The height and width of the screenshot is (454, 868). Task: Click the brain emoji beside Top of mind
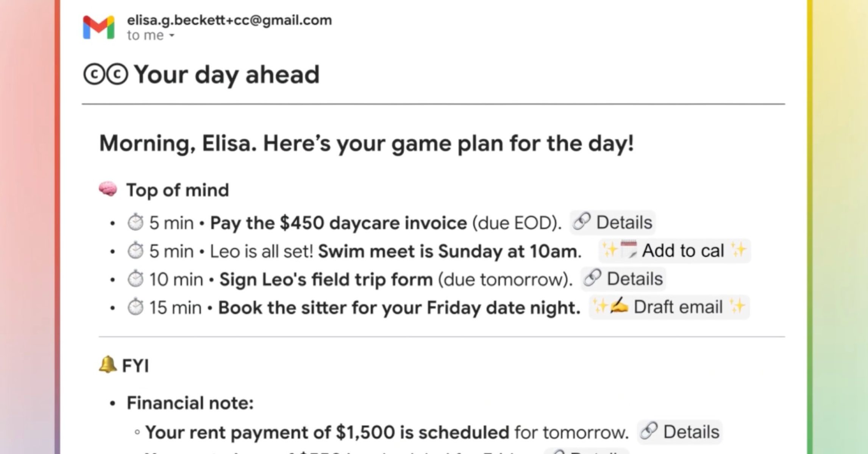click(108, 189)
